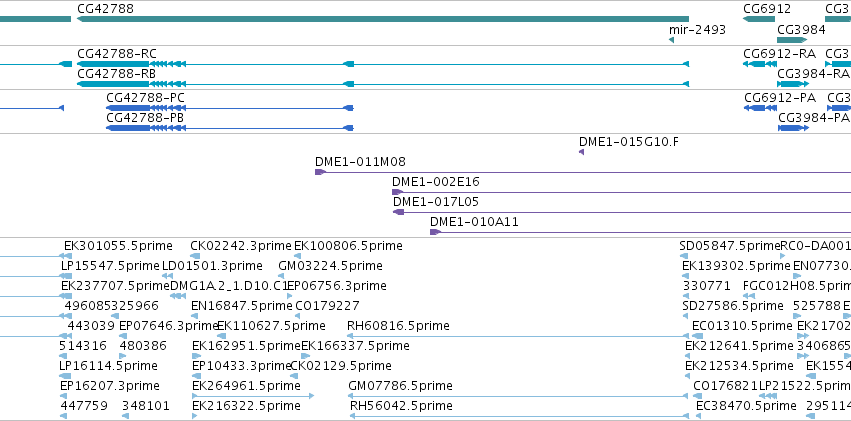Click the 447759 feature label
The height and width of the screenshot is (421, 851).
(x=84, y=406)
